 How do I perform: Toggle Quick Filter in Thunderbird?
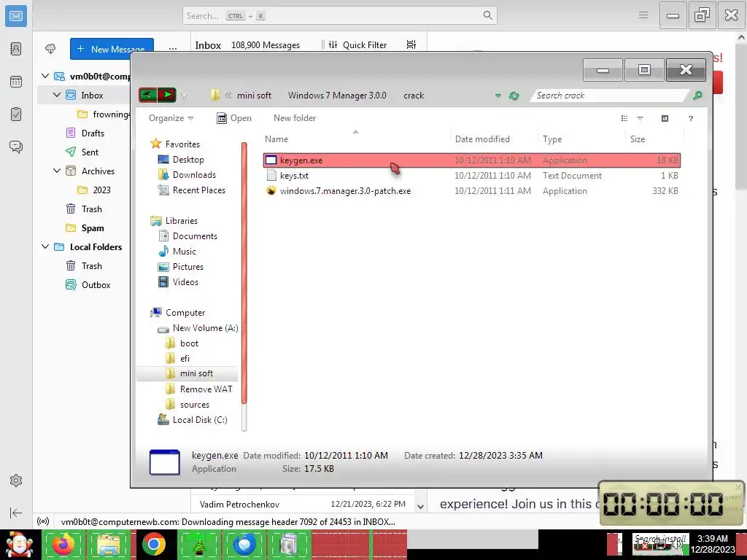coord(358,44)
